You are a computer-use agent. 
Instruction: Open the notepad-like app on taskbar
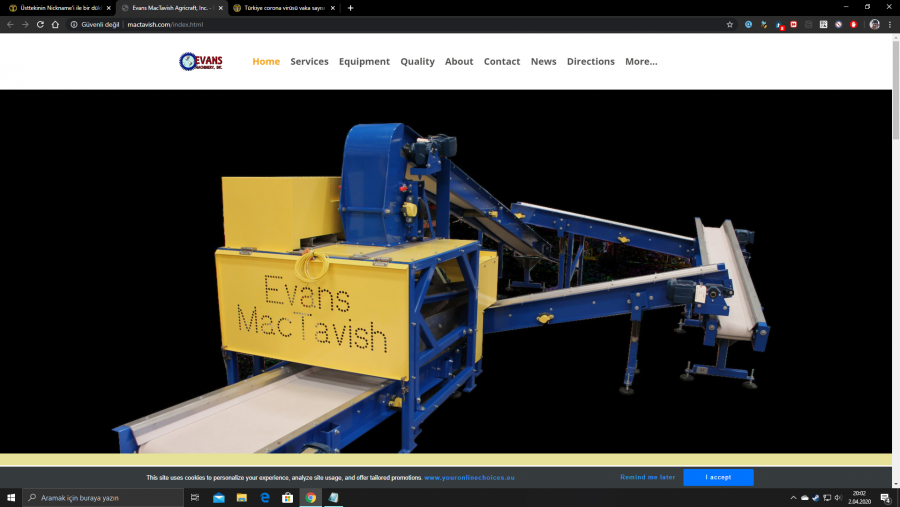(333, 498)
